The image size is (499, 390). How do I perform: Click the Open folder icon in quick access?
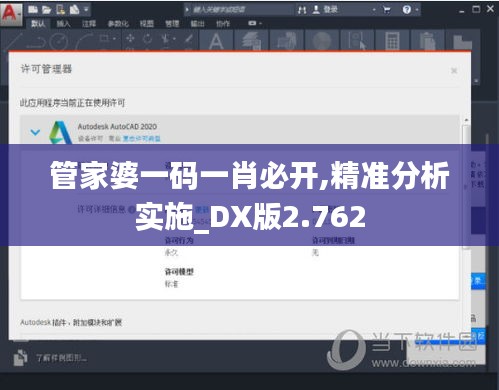46,10
